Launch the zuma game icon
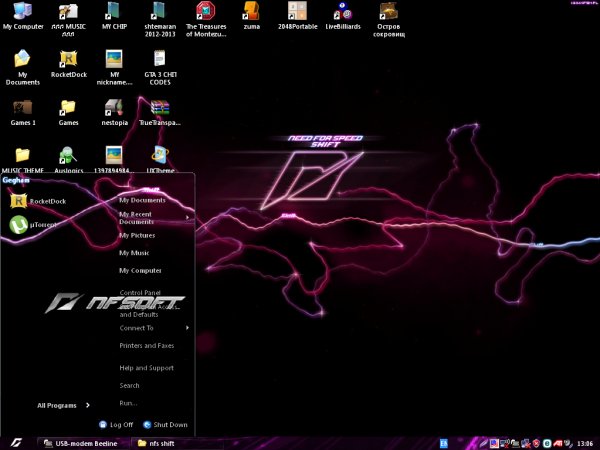The height and width of the screenshot is (450, 600). tap(251, 15)
